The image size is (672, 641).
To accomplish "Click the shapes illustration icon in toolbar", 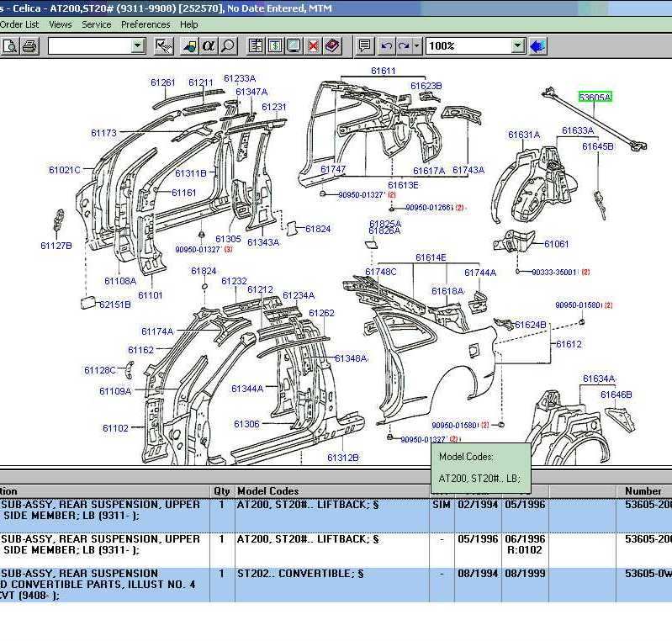I will [x=190, y=46].
